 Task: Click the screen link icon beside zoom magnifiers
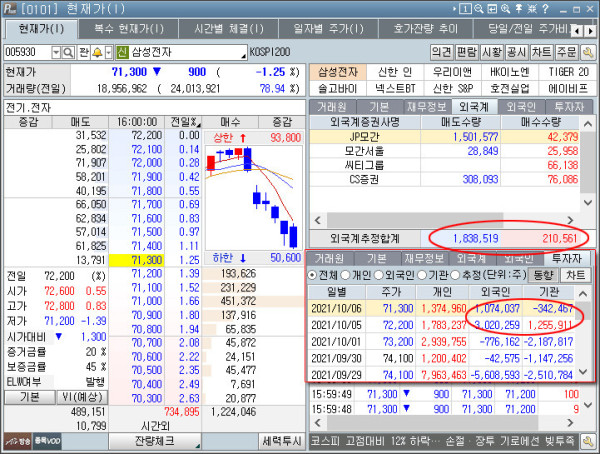coord(492,8)
